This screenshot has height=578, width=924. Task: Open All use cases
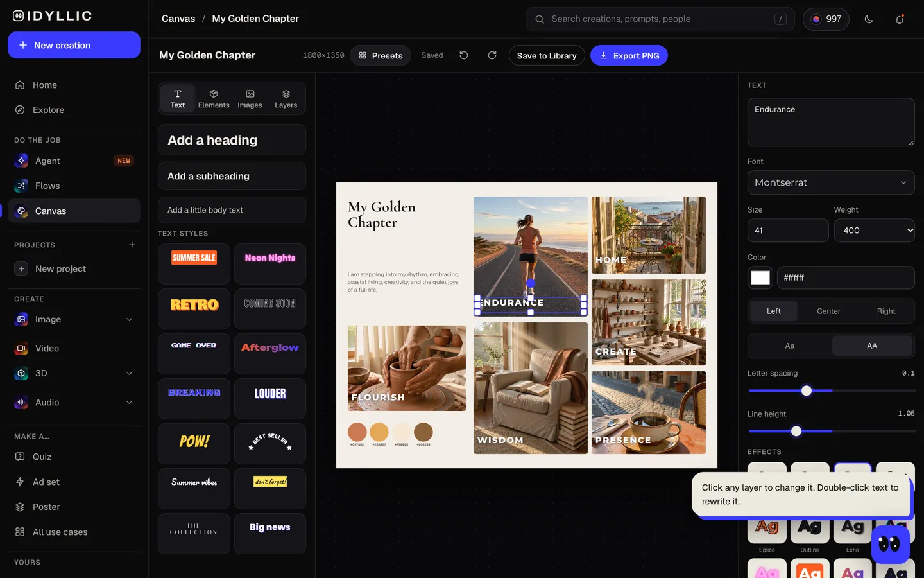[74, 532]
